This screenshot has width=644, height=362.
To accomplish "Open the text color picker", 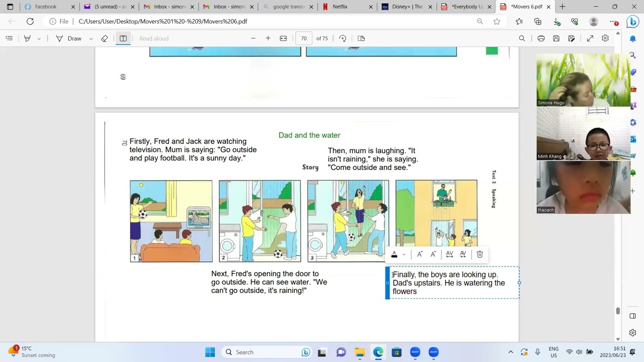I will 394,254.
